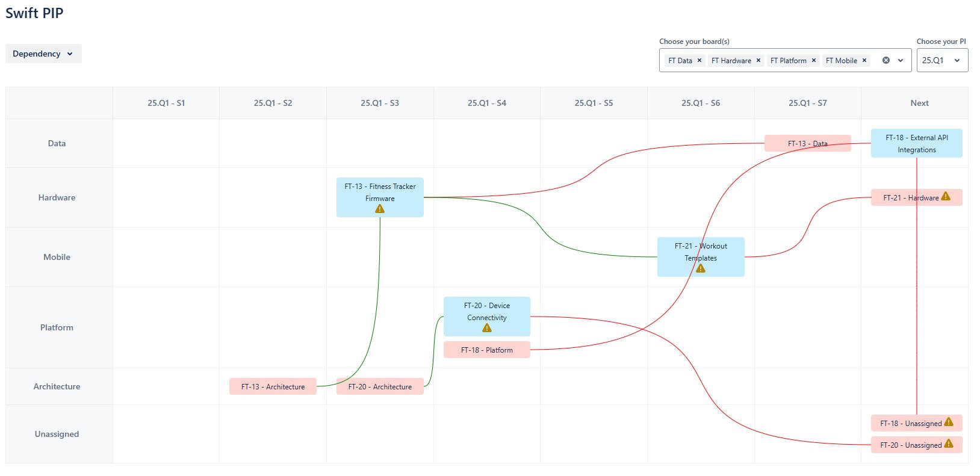Click warning icon on FT-20 Unassigned card
This screenshot has height=476, width=980.
(x=949, y=444)
